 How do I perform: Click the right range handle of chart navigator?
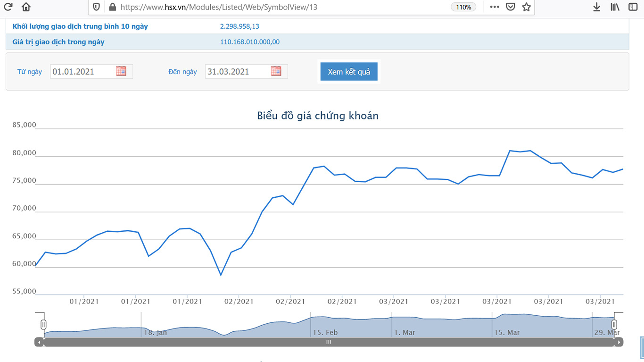tap(614, 325)
